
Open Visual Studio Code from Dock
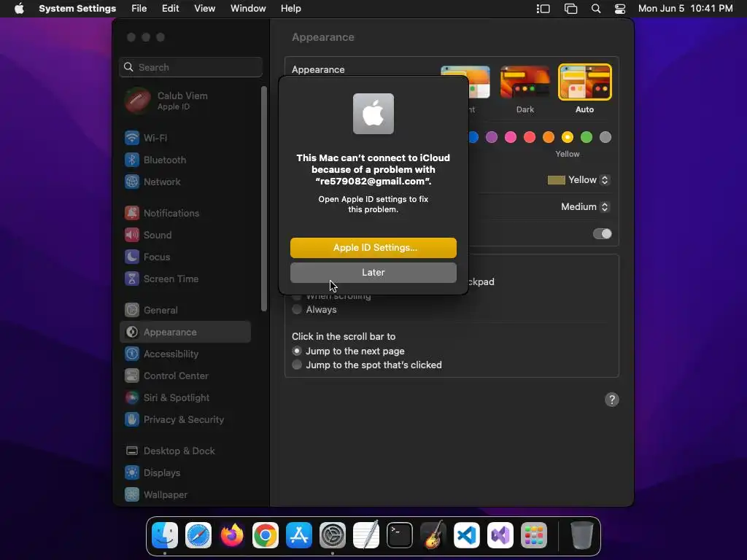[x=466, y=535]
